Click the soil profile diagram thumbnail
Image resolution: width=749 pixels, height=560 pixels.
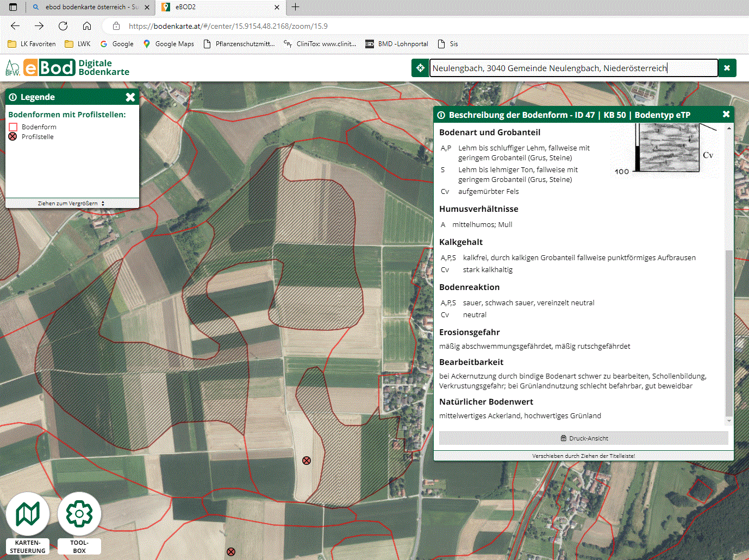[x=669, y=148]
